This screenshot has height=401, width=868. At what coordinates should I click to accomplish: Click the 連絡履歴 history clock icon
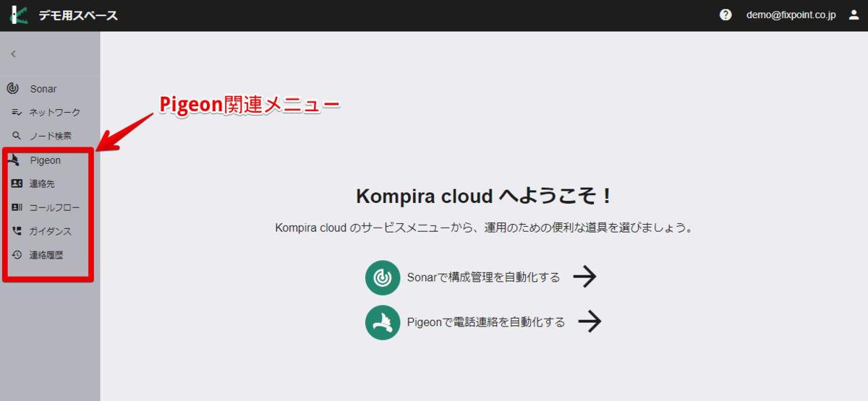point(17,254)
